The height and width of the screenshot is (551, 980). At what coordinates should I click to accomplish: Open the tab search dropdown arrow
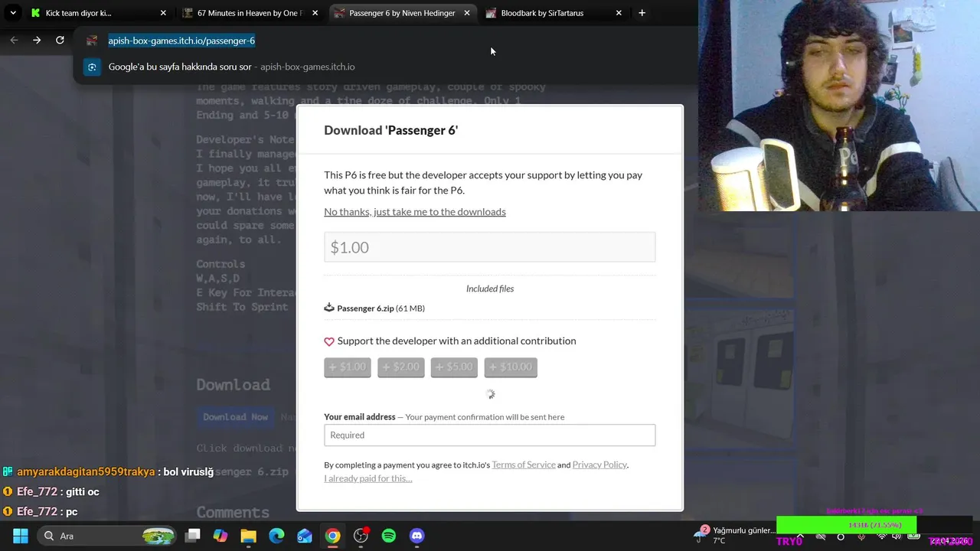[12, 12]
